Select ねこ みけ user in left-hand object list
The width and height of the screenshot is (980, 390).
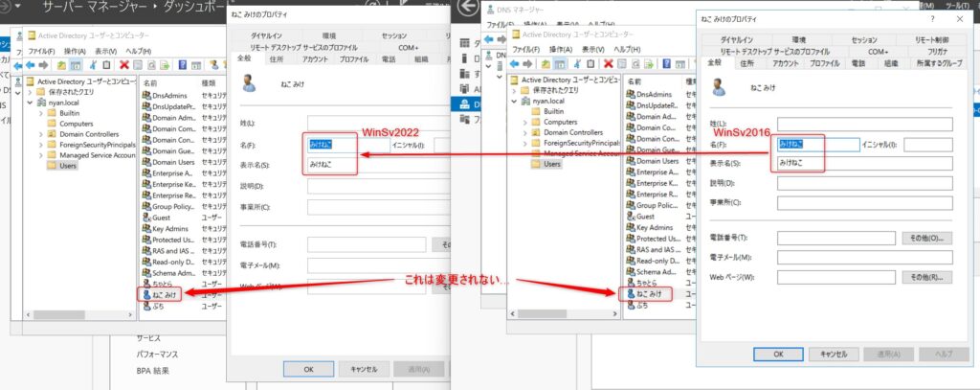pos(164,295)
